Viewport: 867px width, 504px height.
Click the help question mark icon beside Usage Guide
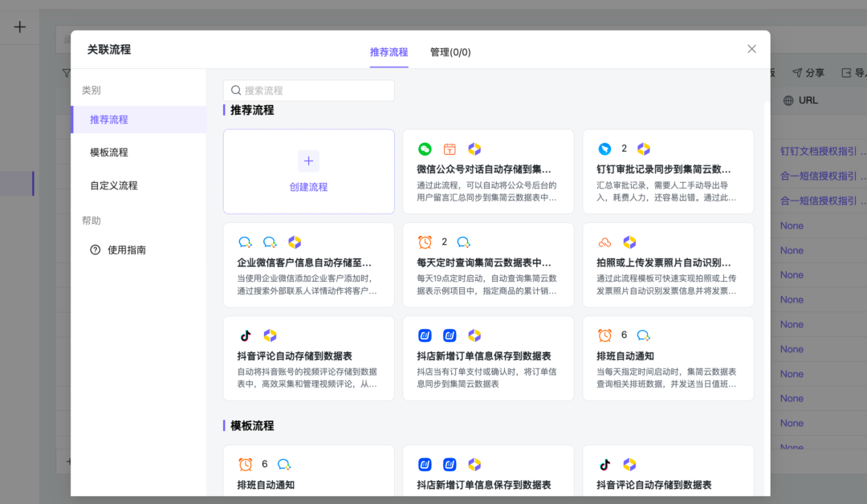[95, 250]
